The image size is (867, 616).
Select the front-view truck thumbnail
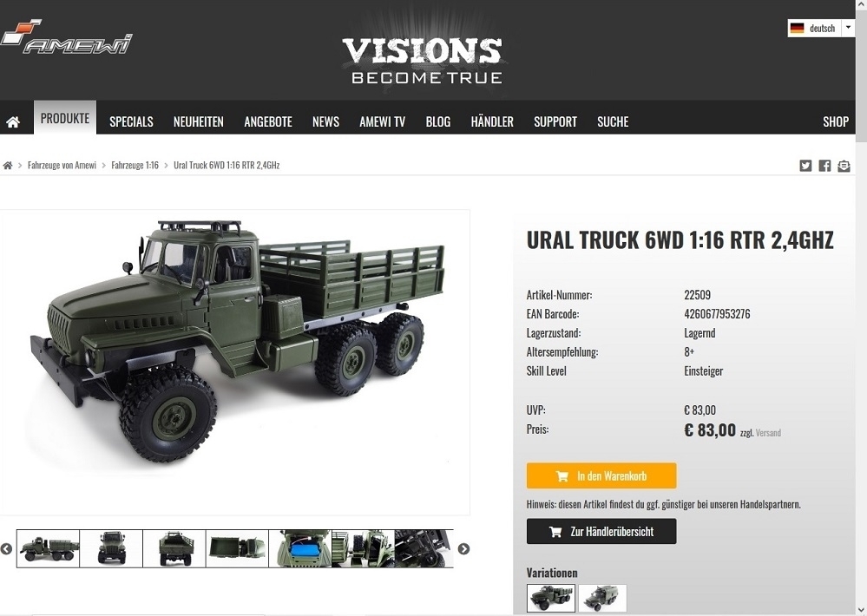[111, 548]
